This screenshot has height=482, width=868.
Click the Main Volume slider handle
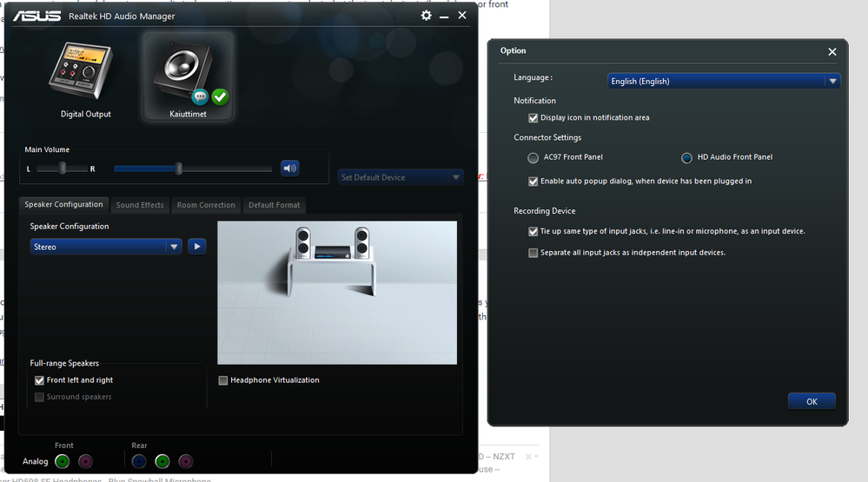tap(179, 168)
